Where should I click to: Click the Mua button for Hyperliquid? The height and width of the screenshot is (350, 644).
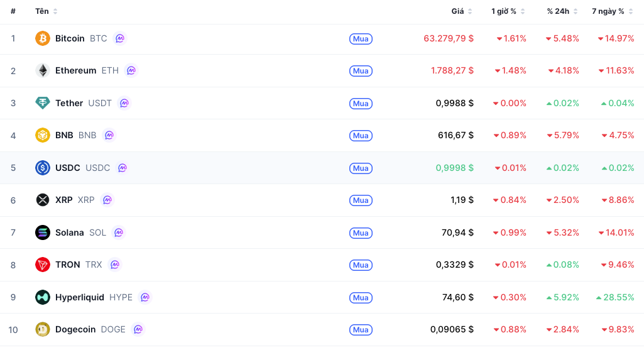pos(361,297)
